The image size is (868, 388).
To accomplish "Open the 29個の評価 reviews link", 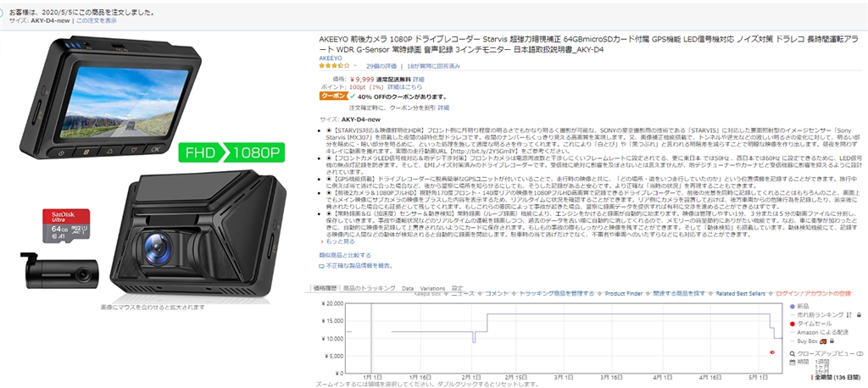I will pos(381,66).
